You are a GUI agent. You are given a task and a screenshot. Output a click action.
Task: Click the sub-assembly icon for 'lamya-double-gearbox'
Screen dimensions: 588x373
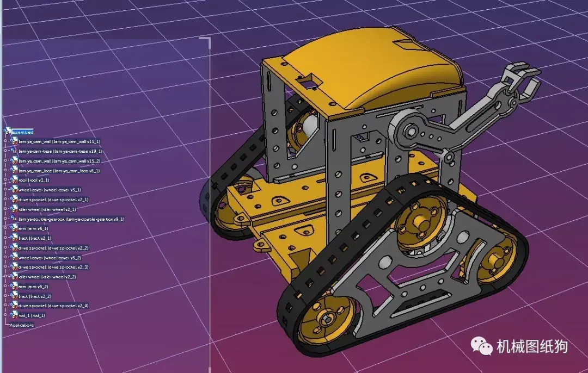(15, 220)
